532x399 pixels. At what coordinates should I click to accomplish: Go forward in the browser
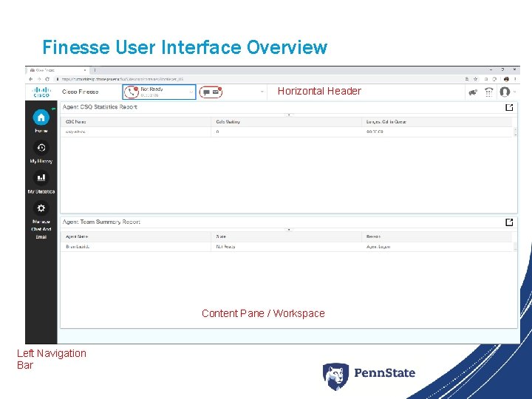39,79
